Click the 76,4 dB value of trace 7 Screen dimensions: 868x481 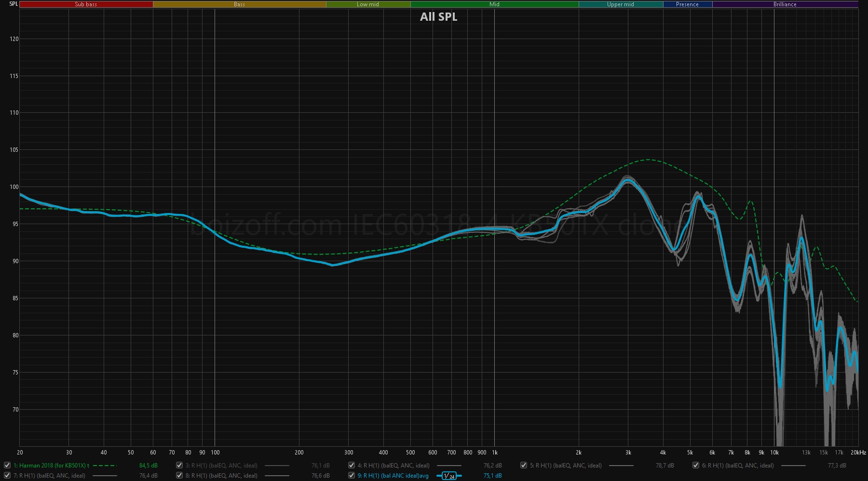pyautogui.click(x=149, y=476)
